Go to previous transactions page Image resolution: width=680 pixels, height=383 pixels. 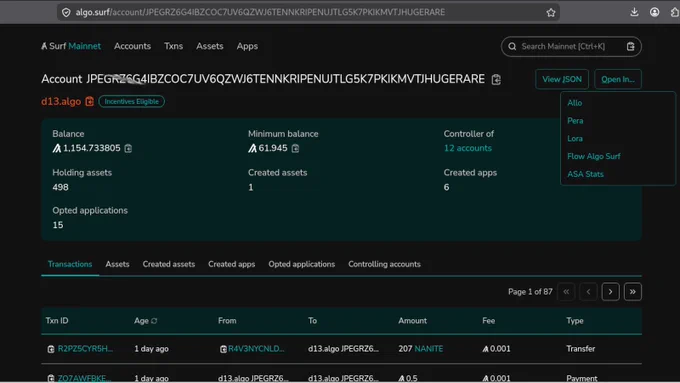pos(588,292)
